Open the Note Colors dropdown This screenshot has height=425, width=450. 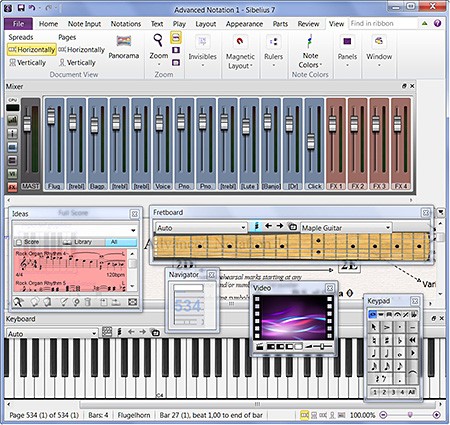(x=310, y=51)
